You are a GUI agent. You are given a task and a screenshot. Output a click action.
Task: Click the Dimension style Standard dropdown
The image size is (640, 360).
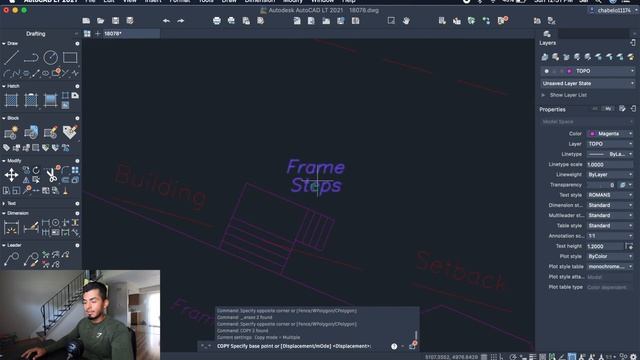(x=610, y=205)
